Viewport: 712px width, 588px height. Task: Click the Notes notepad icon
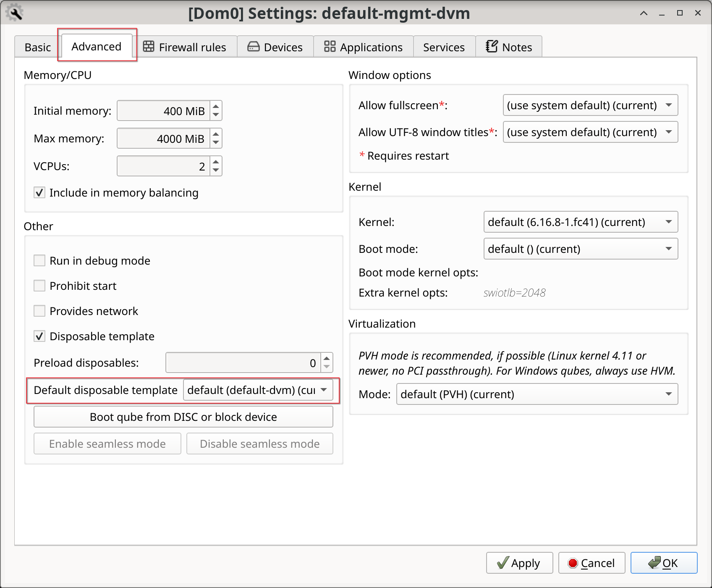(491, 47)
